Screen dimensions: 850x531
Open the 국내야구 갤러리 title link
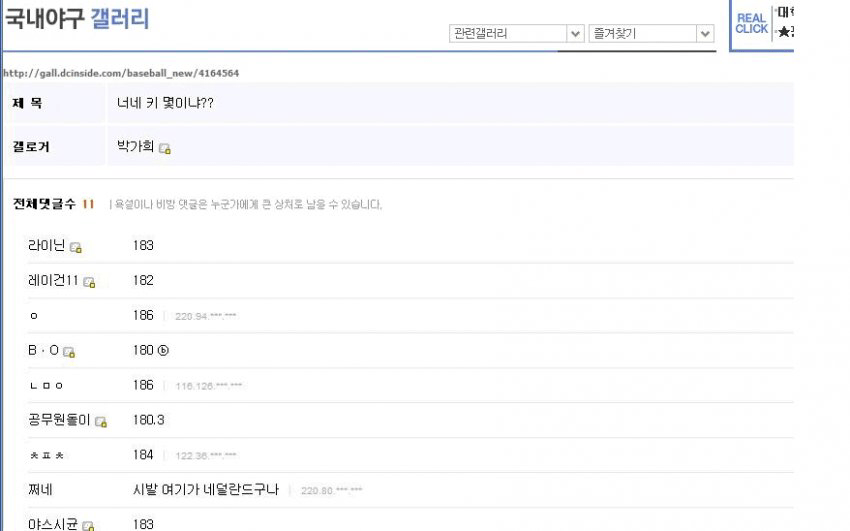(x=76, y=18)
